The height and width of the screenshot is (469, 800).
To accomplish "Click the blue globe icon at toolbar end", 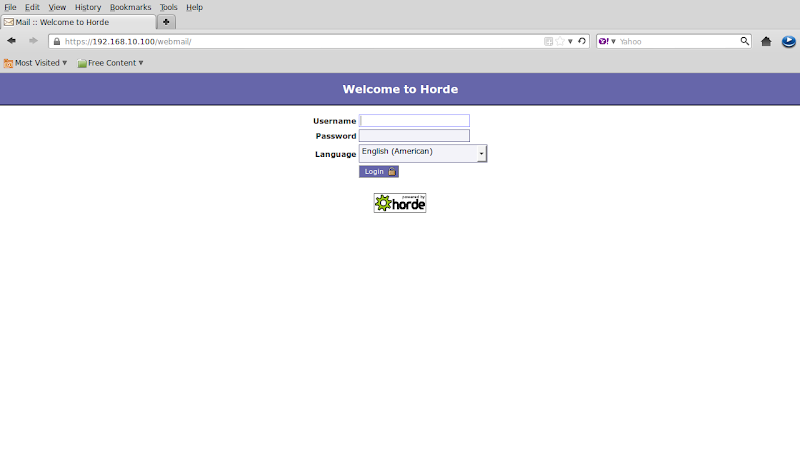I will tap(788, 41).
